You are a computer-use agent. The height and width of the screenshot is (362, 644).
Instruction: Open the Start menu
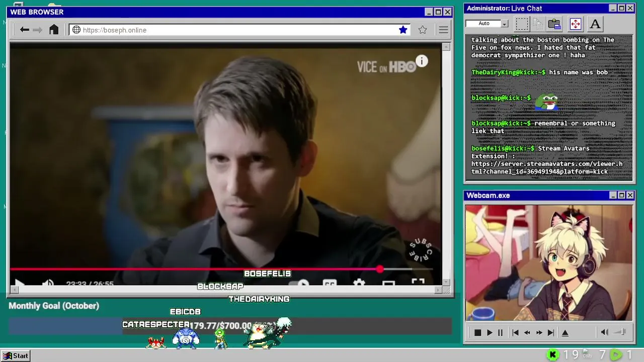click(x=16, y=355)
